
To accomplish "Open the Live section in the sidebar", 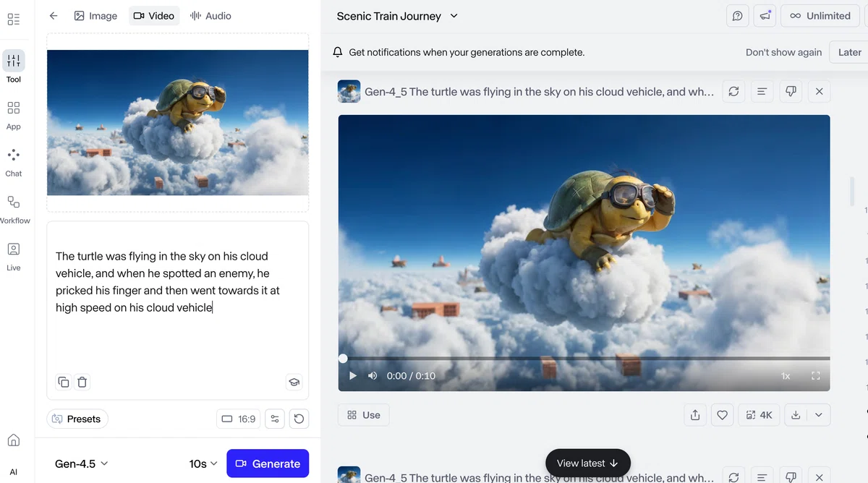I will (14, 256).
